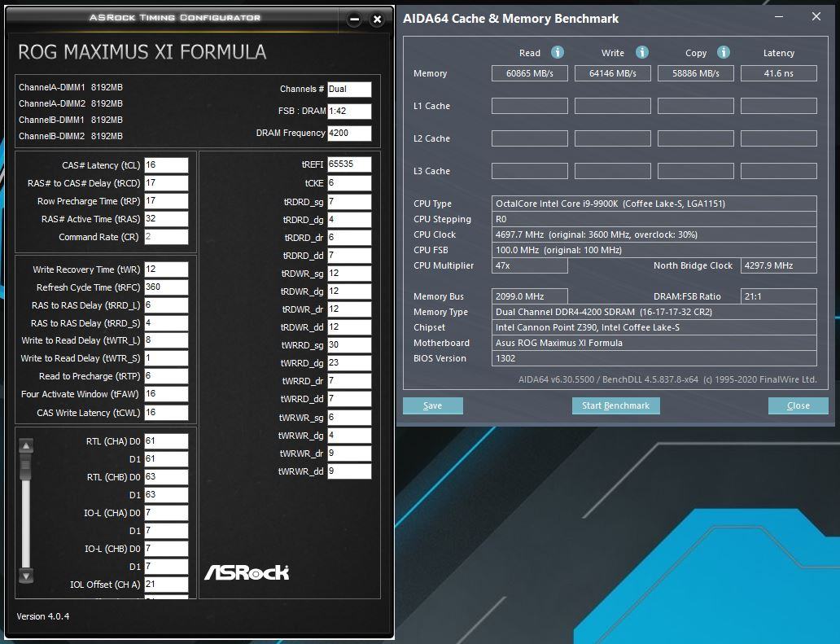Click the tWRRD_dg value field

(x=349, y=363)
